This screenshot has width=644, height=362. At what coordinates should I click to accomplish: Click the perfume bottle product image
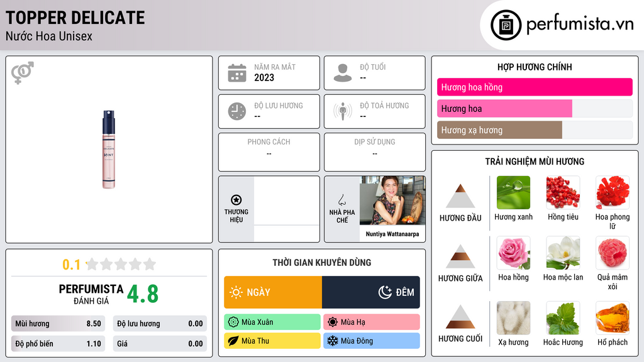[108, 150]
